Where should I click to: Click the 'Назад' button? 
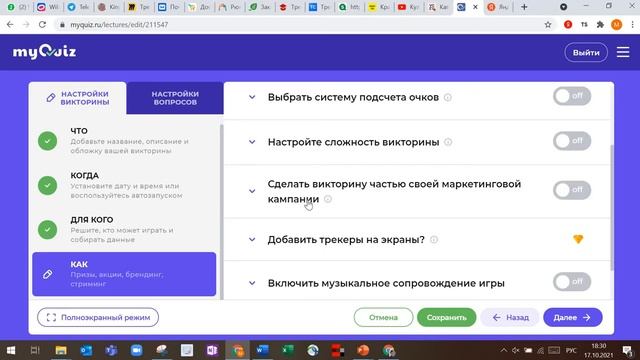(x=510, y=318)
